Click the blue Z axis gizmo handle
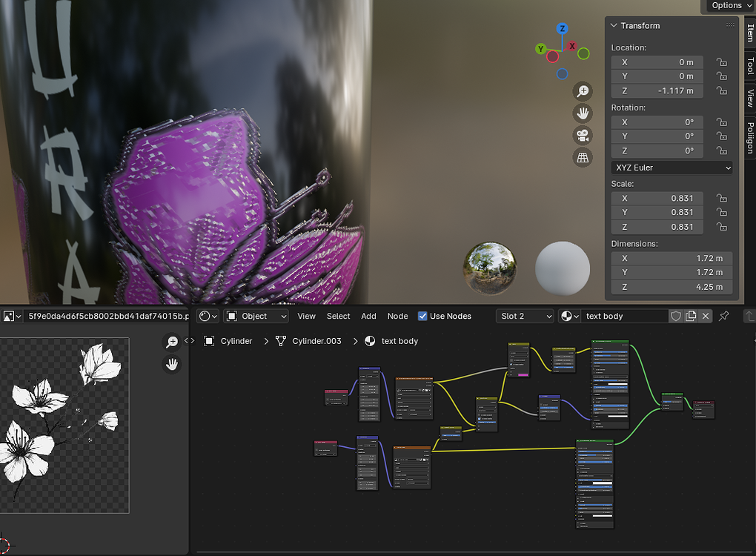Screen dimensions: 756x556 (x=562, y=28)
